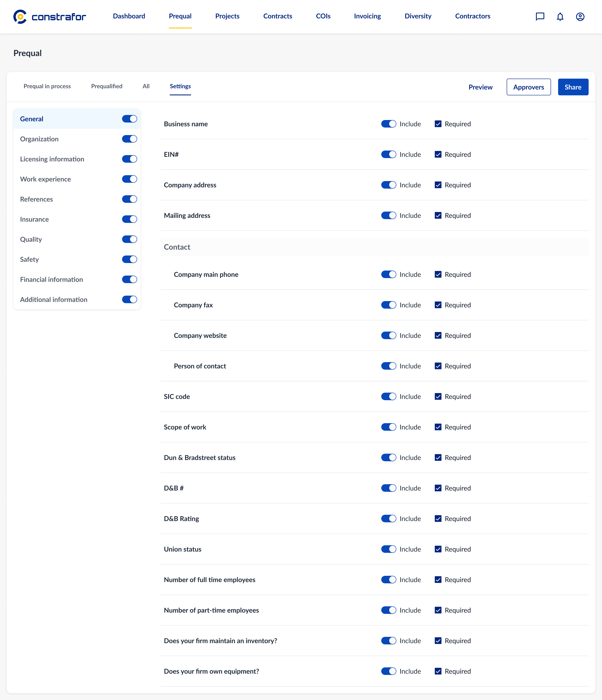The width and height of the screenshot is (602, 700).
Task: Click the Constrafor logo
Action: (50, 17)
